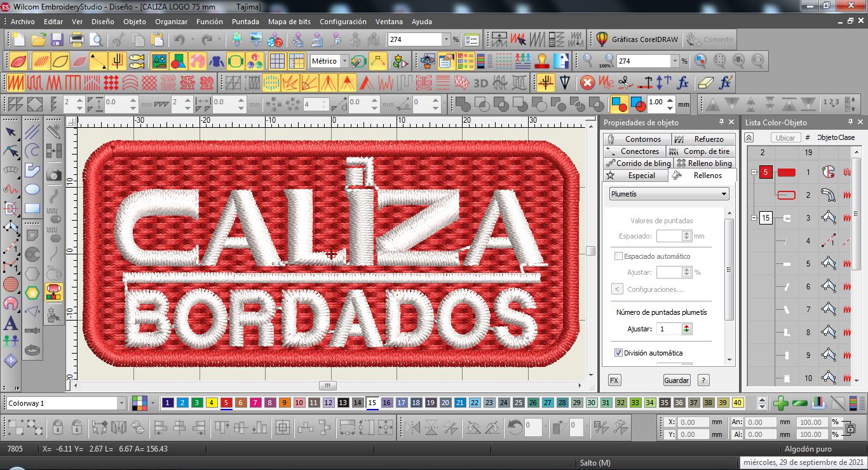Viewport: 868px width, 470px height.
Task: Click the 3D stitch effect icon
Action: (481, 83)
